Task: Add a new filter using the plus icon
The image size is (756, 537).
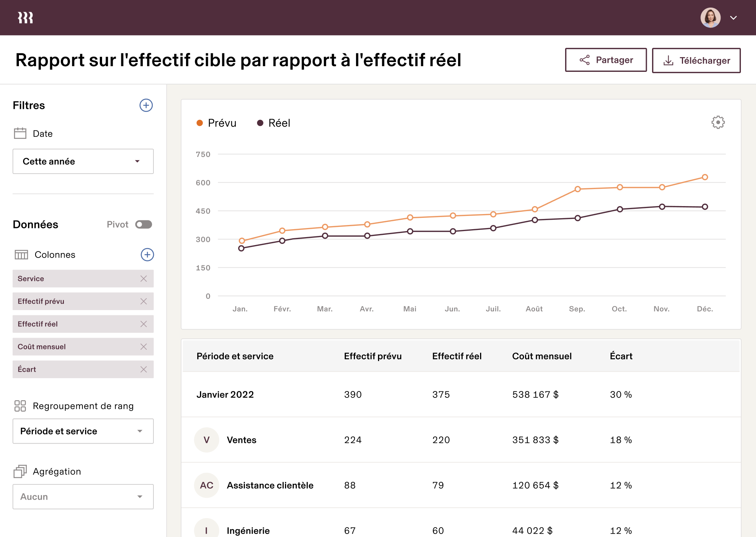Action: coord(146,106)
